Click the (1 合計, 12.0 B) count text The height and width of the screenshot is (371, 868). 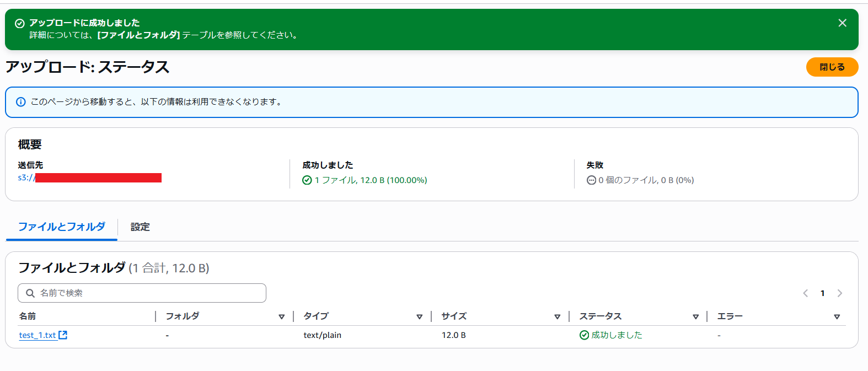[x=169, y=268]
